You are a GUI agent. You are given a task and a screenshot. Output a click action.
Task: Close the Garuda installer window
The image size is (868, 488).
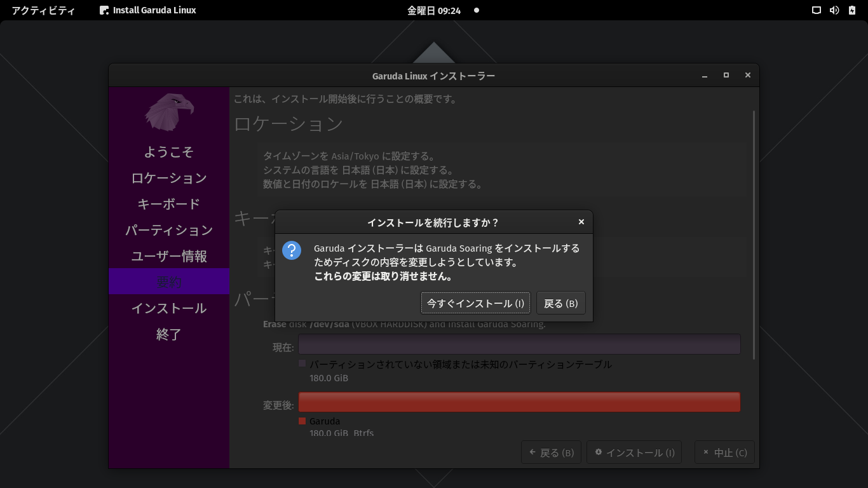tap(748, 76)
